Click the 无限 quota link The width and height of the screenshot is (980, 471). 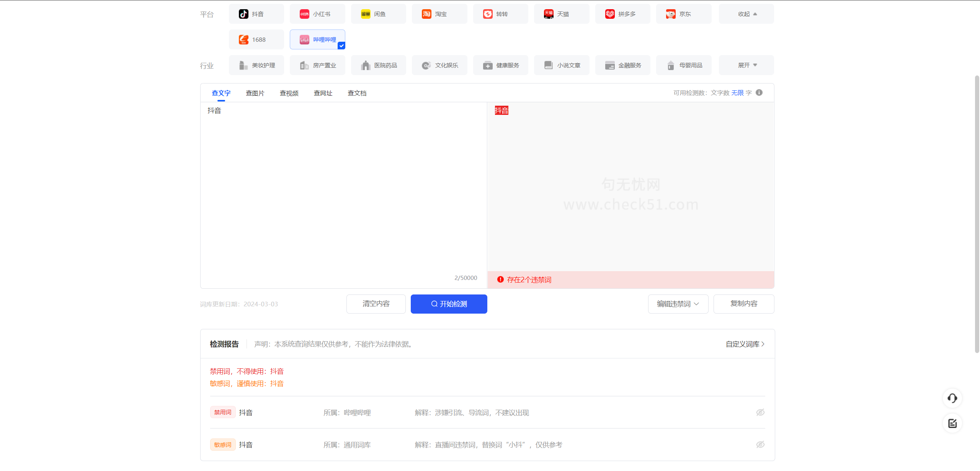click(737, 93)
